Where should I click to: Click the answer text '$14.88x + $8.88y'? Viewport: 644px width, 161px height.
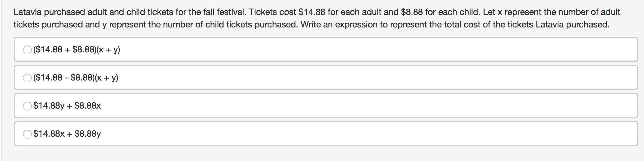point(67,134)
